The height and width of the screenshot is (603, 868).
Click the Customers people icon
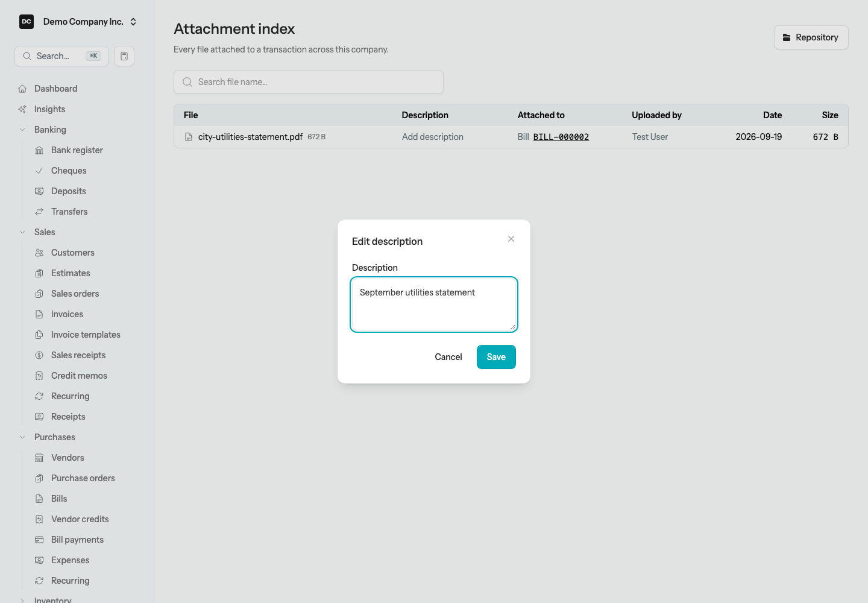coord(39,253)
